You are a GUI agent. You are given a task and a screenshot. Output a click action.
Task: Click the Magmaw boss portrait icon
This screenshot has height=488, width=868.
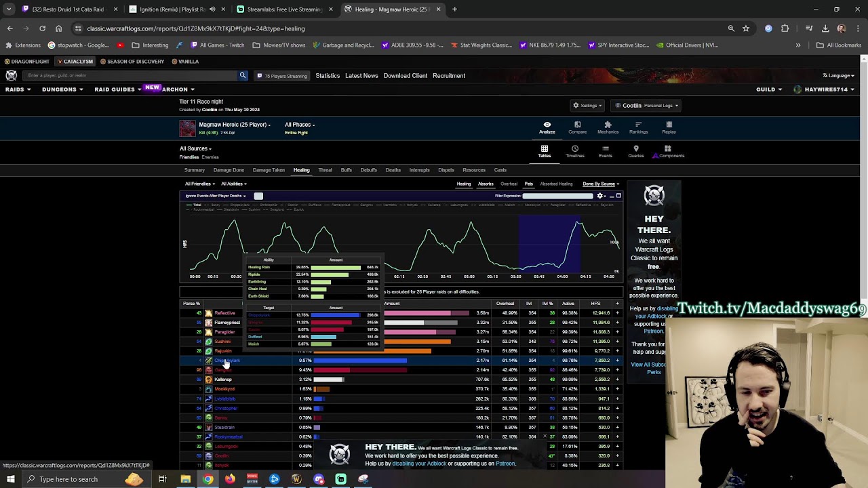pyautogui.click(x=187, y=128)
